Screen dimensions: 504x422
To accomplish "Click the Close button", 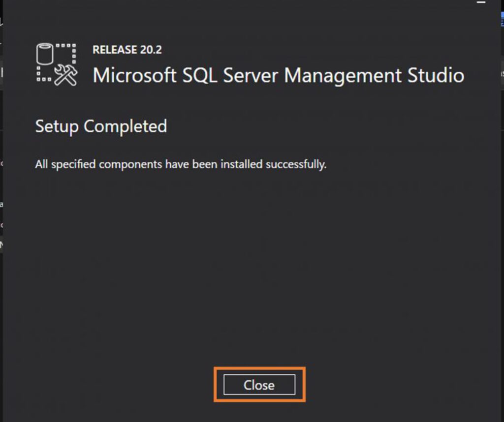I will (x=259, y=385).
